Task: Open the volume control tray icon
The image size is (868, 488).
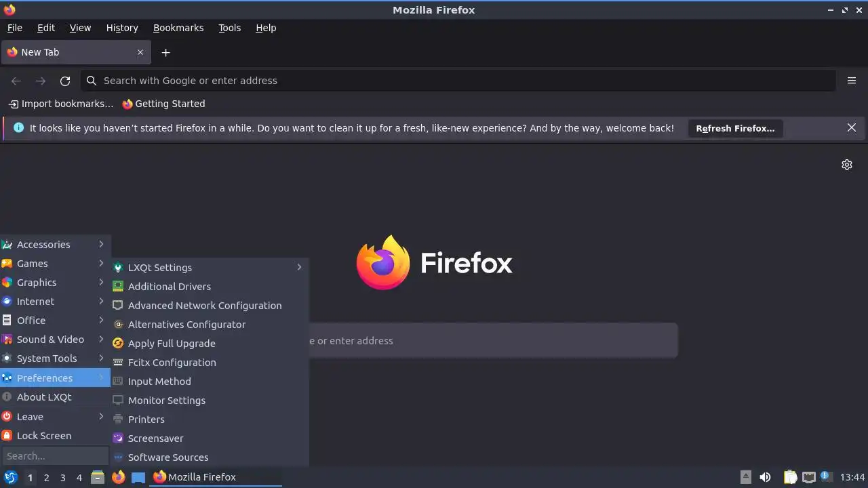Action: (x=765, y=477)
